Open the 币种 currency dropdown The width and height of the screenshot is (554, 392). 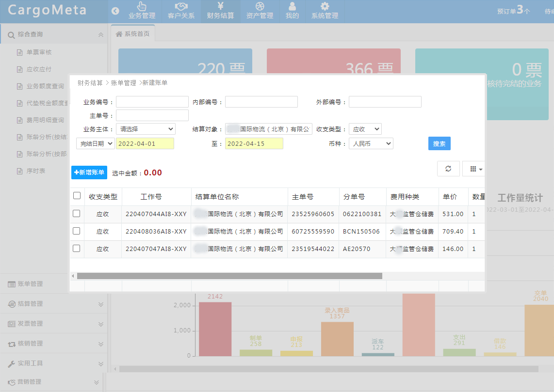pos(371,143)
